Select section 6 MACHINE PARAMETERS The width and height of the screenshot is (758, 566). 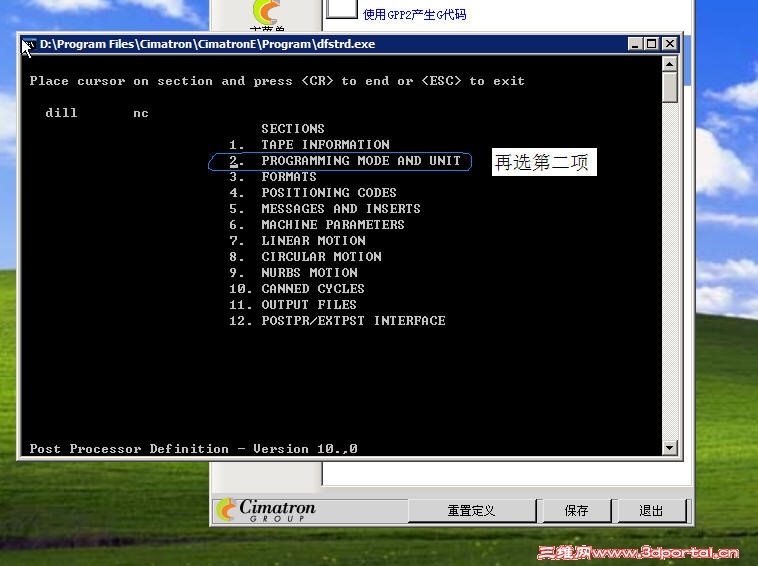317,224
